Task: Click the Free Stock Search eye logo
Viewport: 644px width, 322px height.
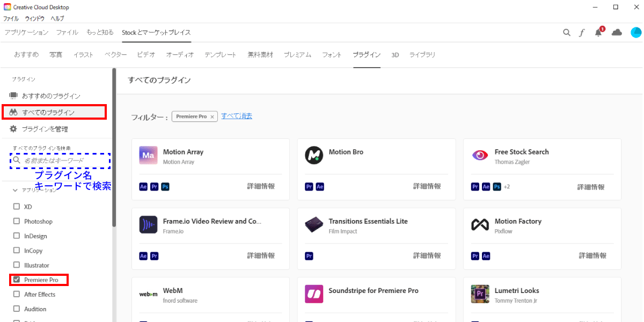Action: tap(480, 156)
